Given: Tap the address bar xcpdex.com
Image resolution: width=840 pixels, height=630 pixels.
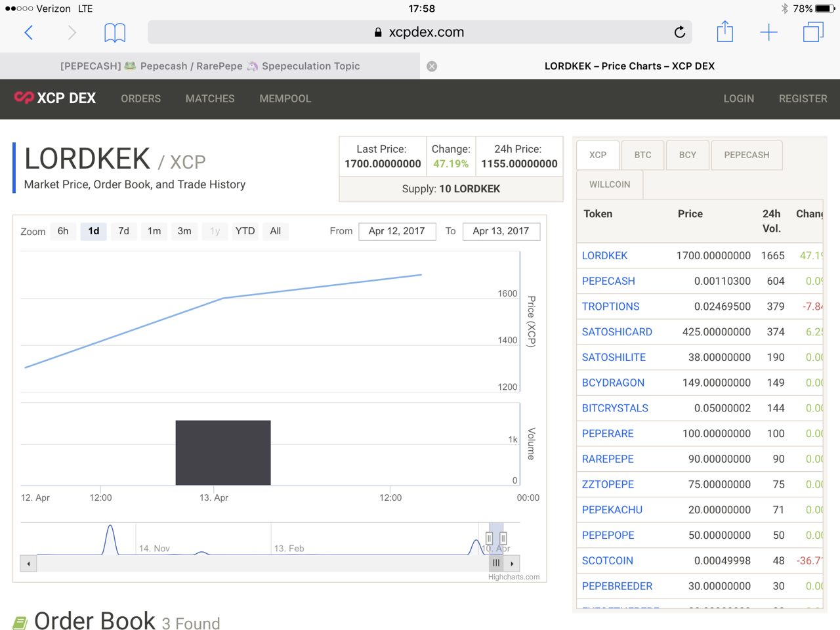Looking at the screenshot, I should click(420, 32).
